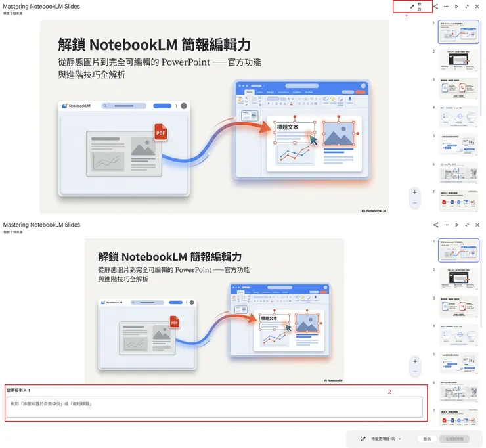Click bottom 'Mastering NotebookLM Slides' title
Image resolution: width=486 pixels, height=448 pixels.
click(41, 225)
